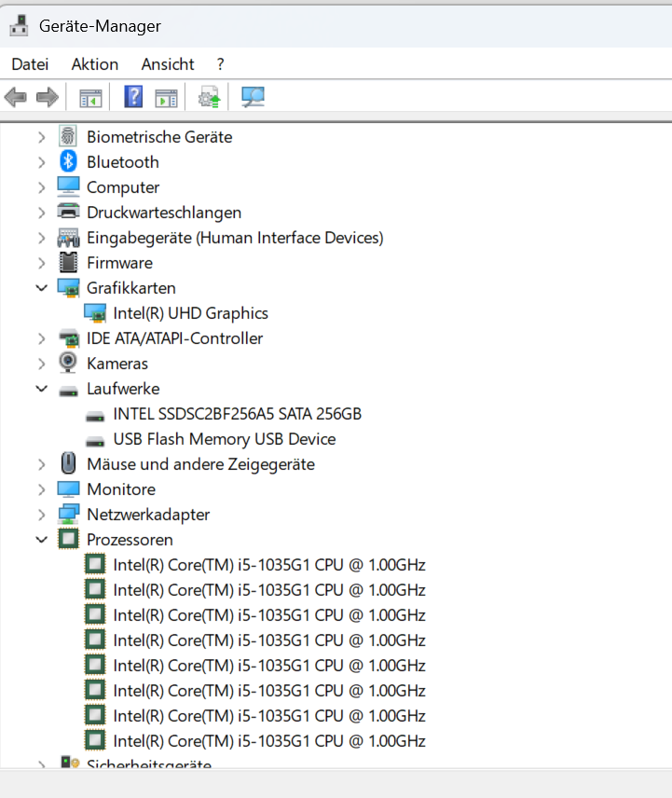Screen dimensions: 672x798
Task: Click the printer icon of Druckwarteschlangen
Action: pyautogui.click(x=68, y=212)
